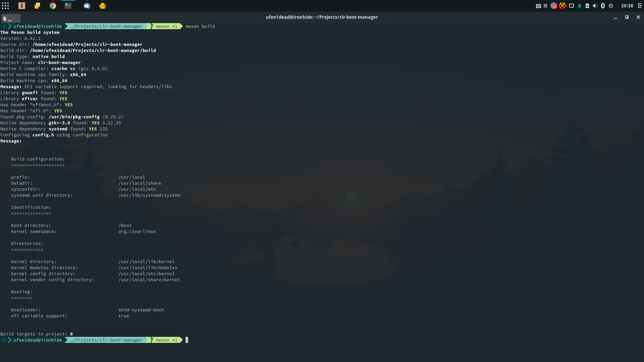Click the orange hexagon X tray icon
The image size is (644, 362).
562,6
